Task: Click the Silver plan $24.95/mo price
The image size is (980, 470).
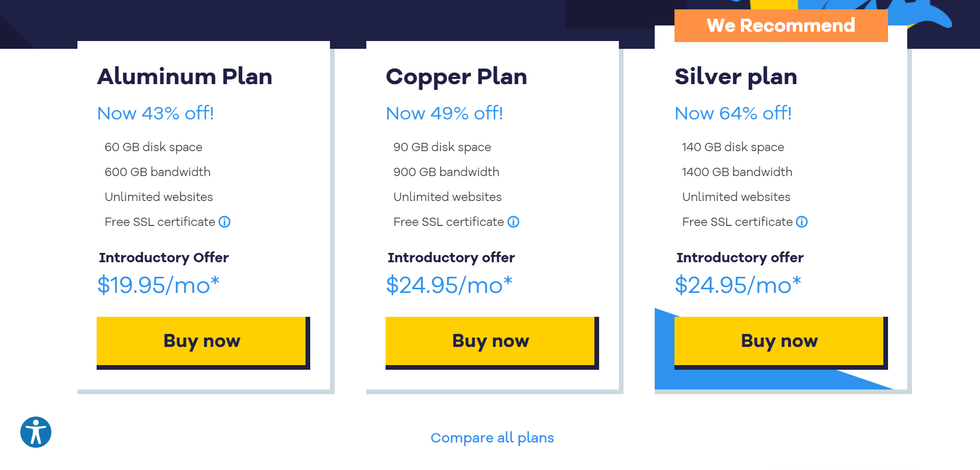Action: pyautogui.click(x=738, y=285)
